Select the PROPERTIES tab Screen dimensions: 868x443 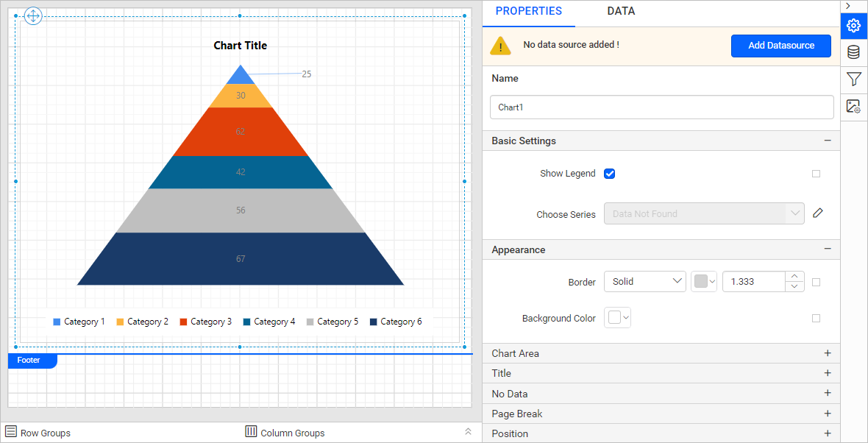point(529,11)
